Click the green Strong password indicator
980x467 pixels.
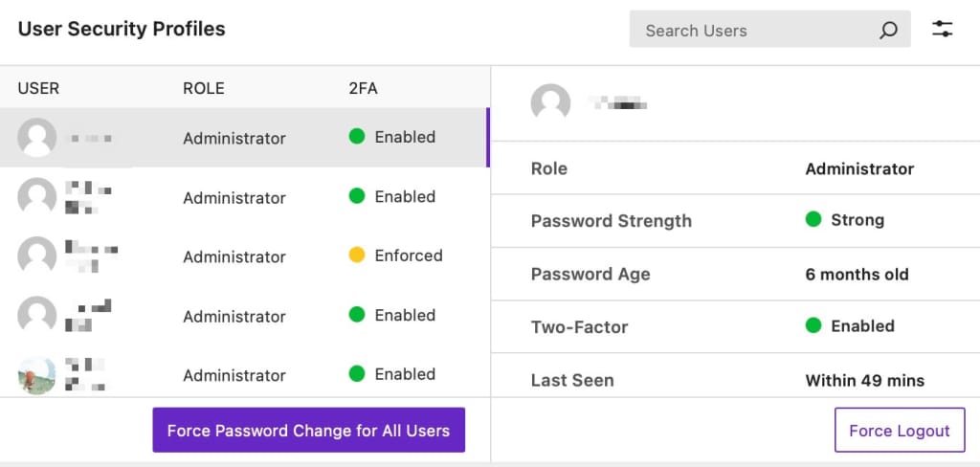(x=813, y=219)
